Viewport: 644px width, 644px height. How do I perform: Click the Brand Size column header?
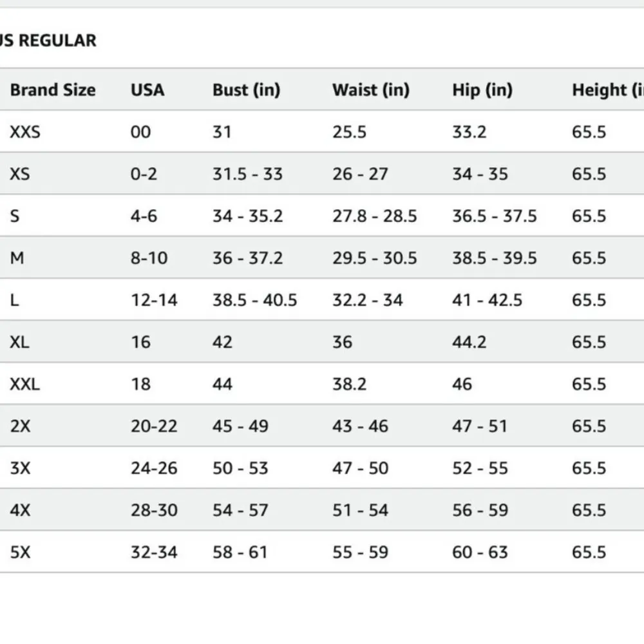tap(53, 90)
